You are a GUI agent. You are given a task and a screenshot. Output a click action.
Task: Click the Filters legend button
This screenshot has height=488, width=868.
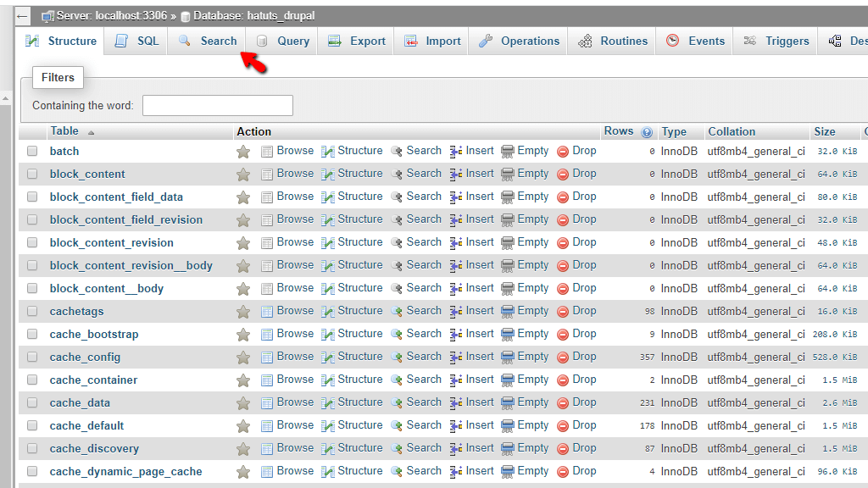click(58, 77)
